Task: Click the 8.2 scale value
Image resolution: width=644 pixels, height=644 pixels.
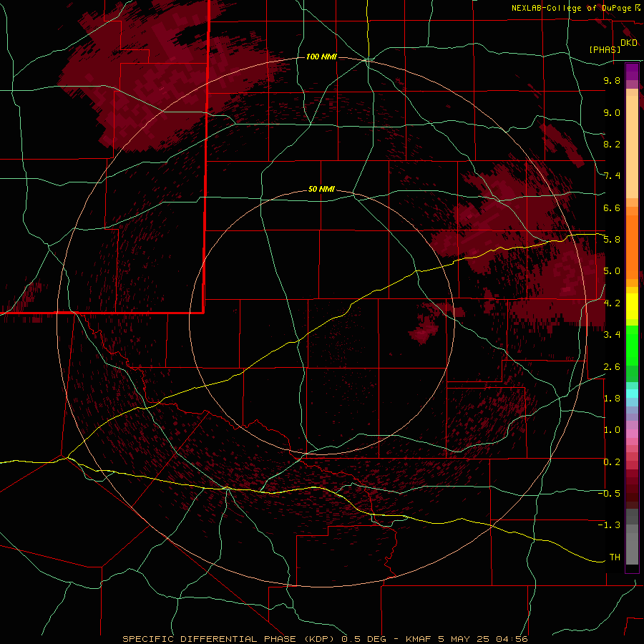Action: (x=612, y=144)
